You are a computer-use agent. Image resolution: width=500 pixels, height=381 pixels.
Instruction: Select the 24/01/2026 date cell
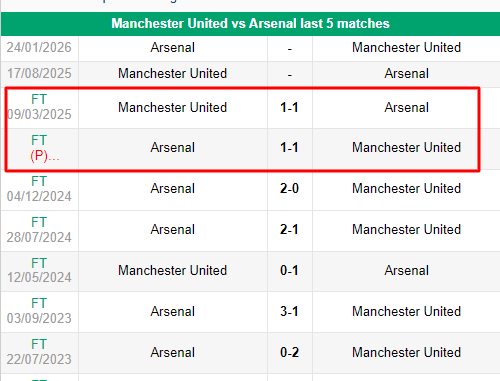click(39, 48)
